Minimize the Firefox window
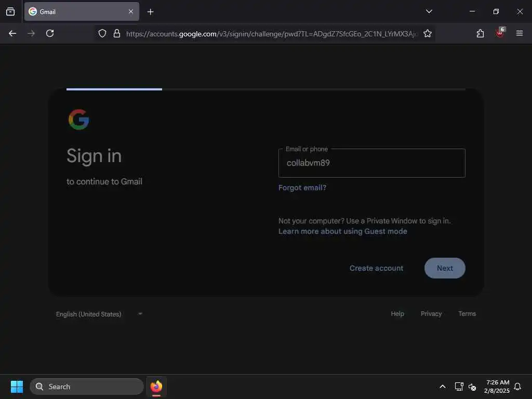The image size is (532, 399). (x=472, y=11)
